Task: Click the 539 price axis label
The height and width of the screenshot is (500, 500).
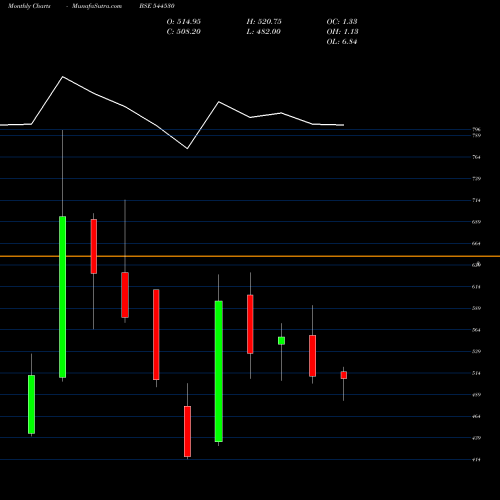Action: coord(476,351)
